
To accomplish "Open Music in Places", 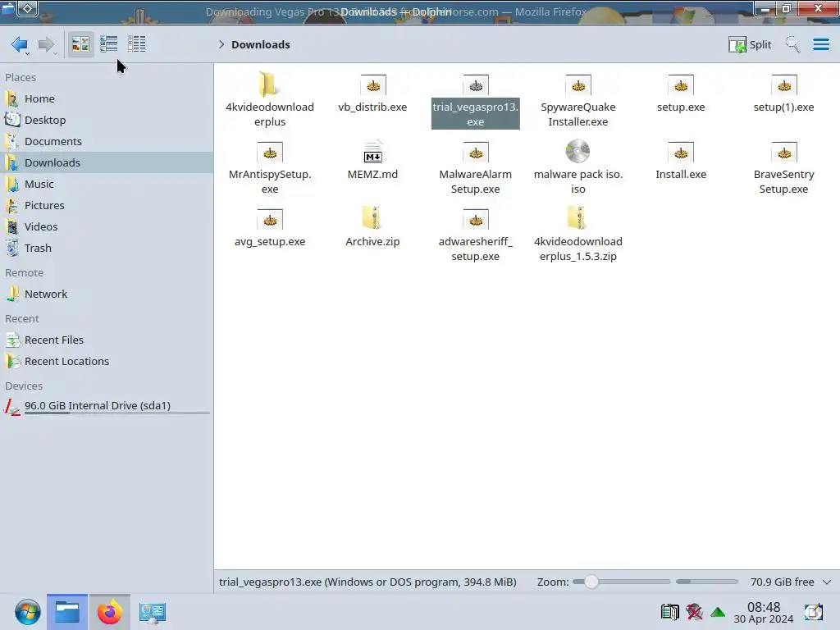I will (107, 184).
